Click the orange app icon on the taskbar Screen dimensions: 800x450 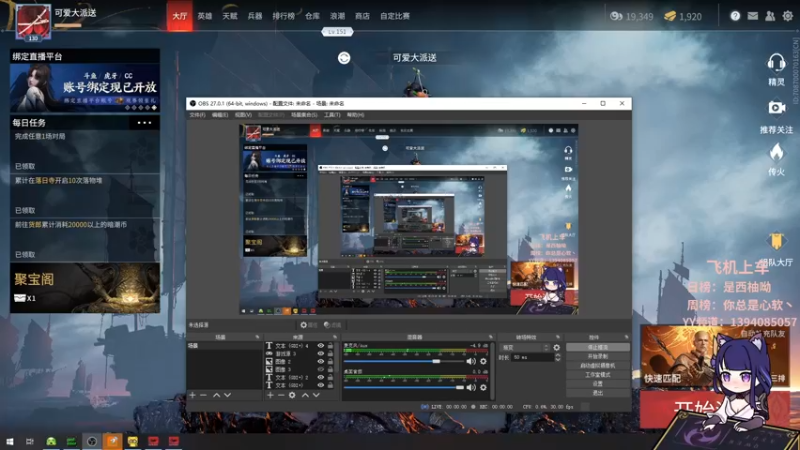112,441
